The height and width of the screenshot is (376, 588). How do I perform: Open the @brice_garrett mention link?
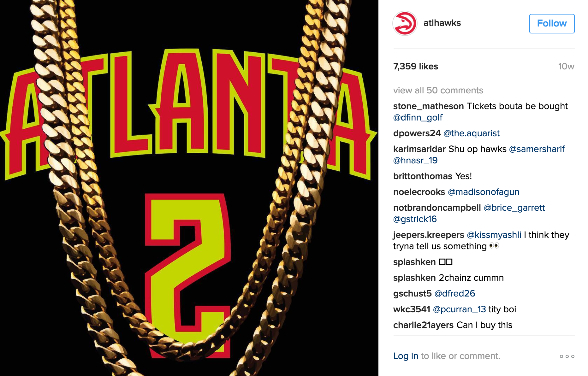(514, 208)
